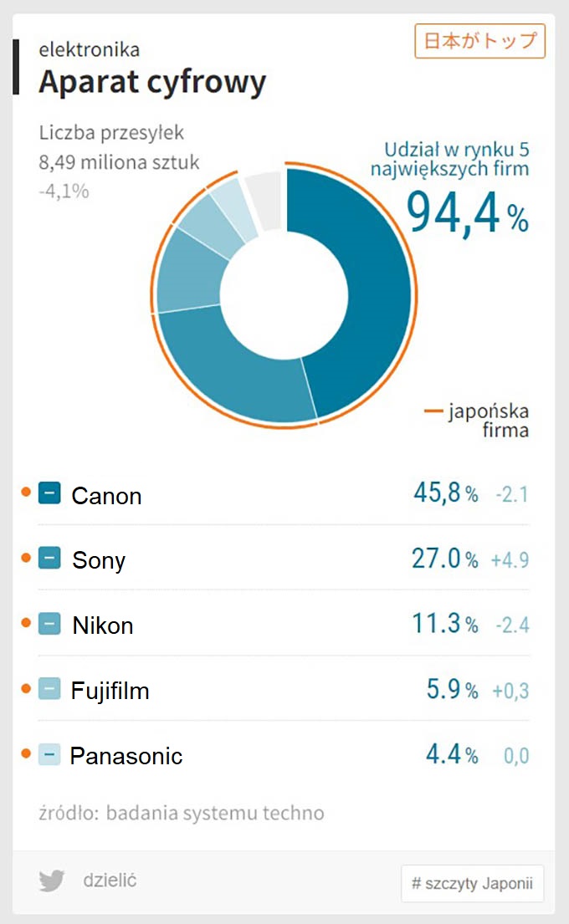Toggle the minus box beside Canon

click(x=49, y=493)
